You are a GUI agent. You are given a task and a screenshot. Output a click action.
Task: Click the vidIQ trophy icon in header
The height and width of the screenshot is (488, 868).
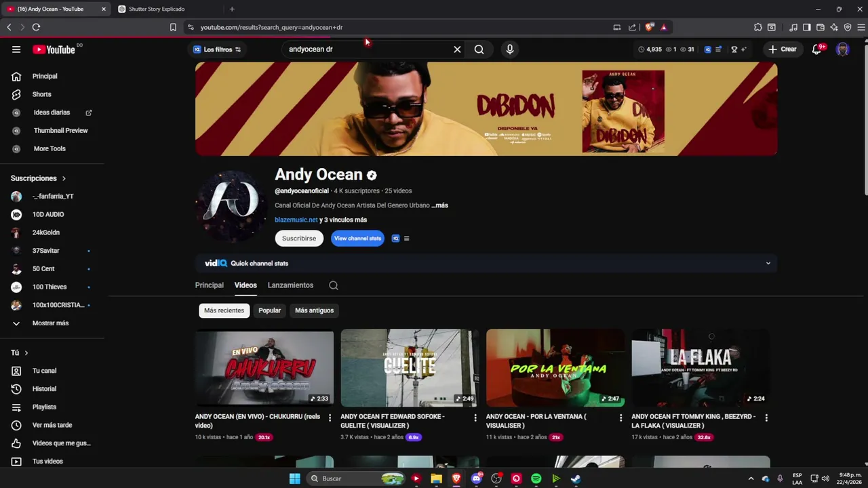(x=734, y=49)
